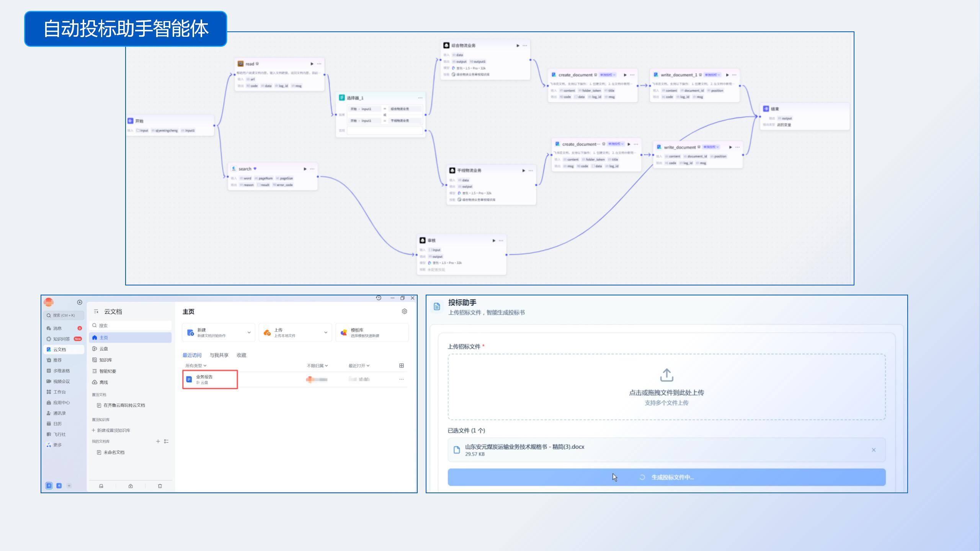Expand the 上传 dropdown arrow
Viewport: 980px width, 551px height.
click(x=326, y=333)
